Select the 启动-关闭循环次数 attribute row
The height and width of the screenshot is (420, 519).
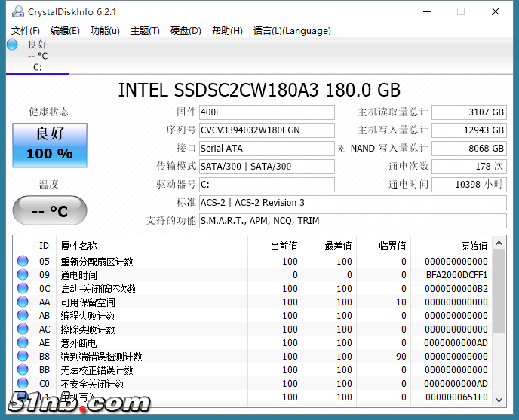(x=253, y=289)
